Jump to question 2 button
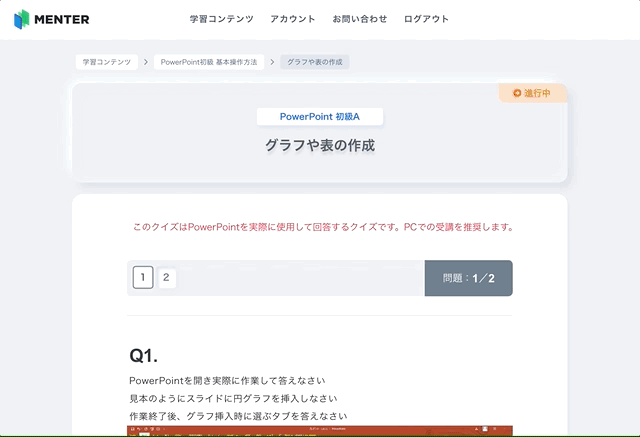This screenshot has width=640, height=437. 166,277
